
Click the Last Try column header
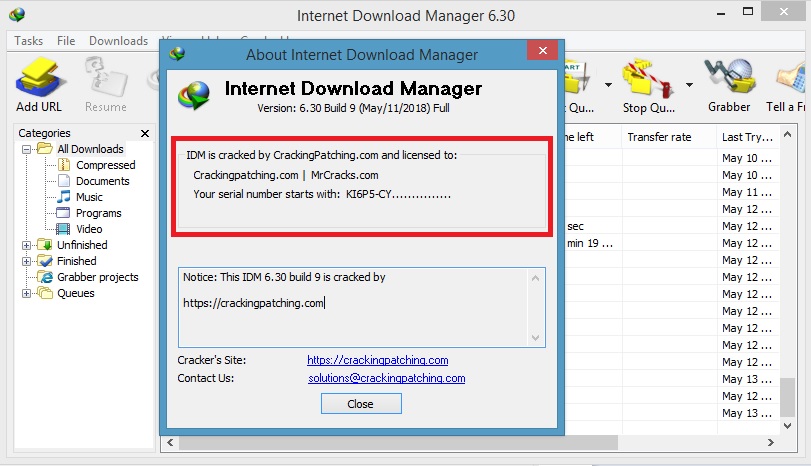tap(748, 137)
